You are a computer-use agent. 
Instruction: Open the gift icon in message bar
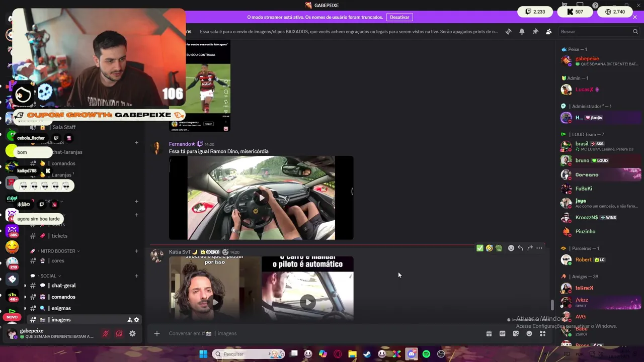pyautogui.click(x=489, y=333)
